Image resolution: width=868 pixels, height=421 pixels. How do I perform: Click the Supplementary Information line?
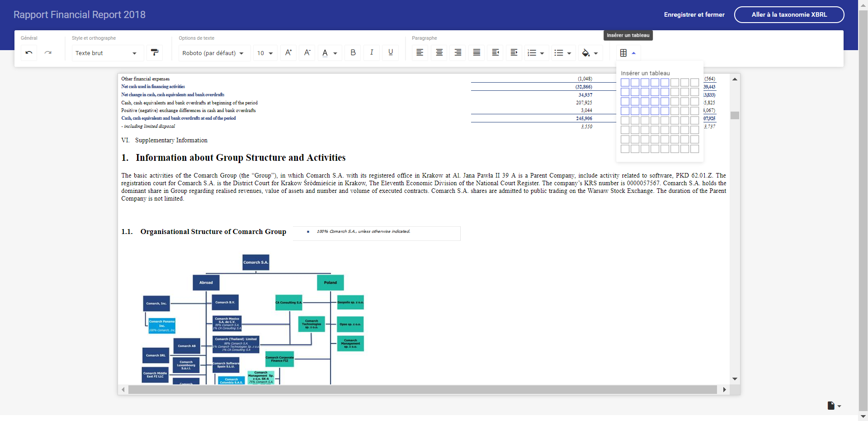pos(171,140)
